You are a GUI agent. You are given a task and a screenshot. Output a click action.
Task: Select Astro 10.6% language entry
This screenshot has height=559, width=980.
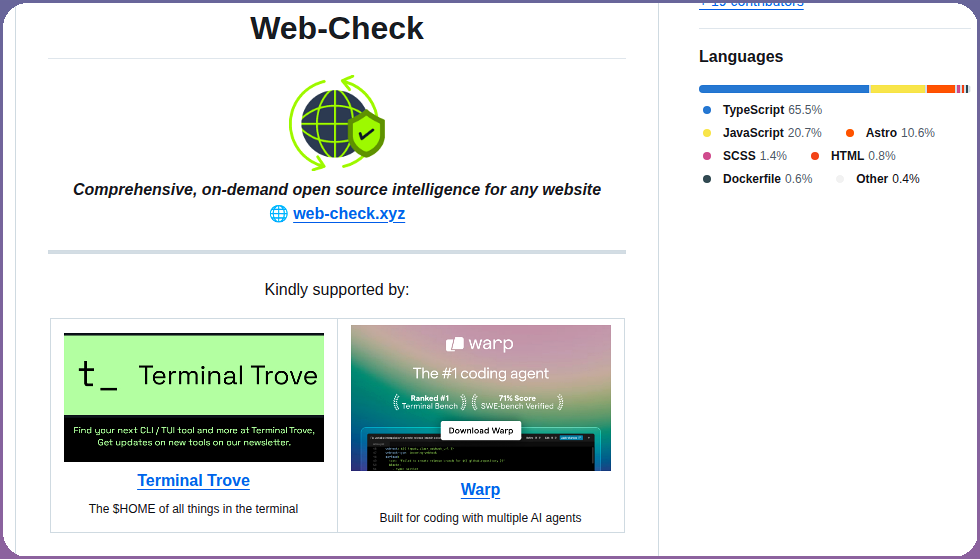coord(890,133)
